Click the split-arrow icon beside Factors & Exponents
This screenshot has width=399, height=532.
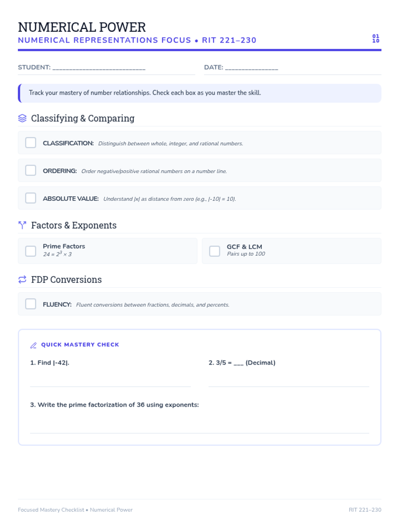pyautogui.click(x=22, y=225)
